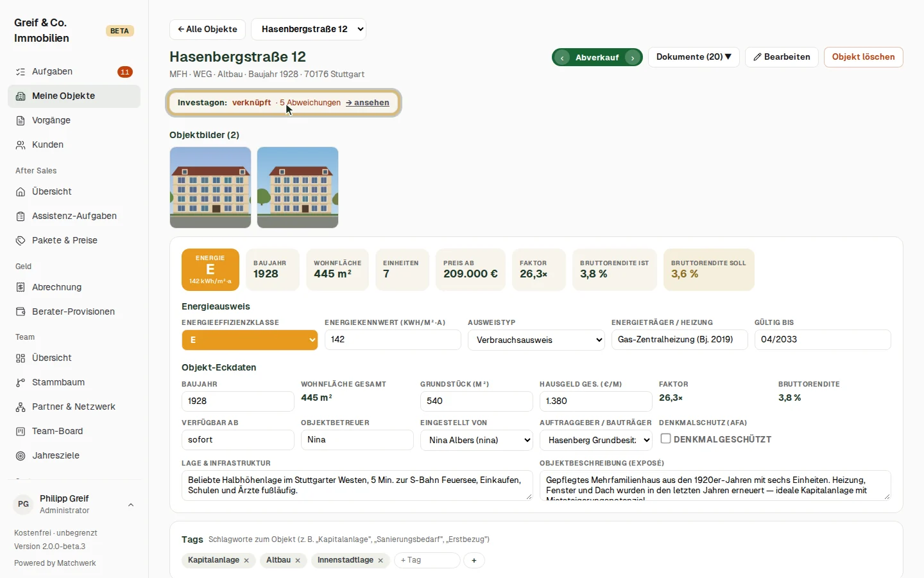Open Vorgänge in the sidebar

tap(74, 121)
